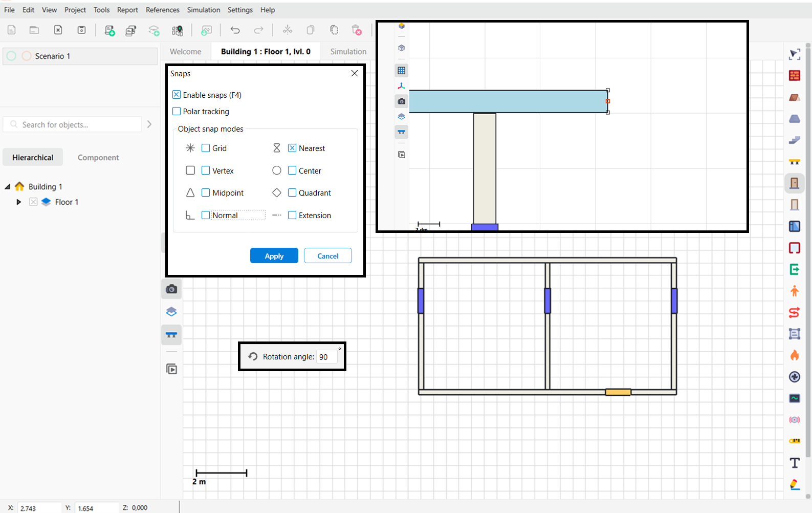The height and width of the screenshot is (513, 812).
Task: Choose the stairs tool in right toolbar
Action: [794, 140]
